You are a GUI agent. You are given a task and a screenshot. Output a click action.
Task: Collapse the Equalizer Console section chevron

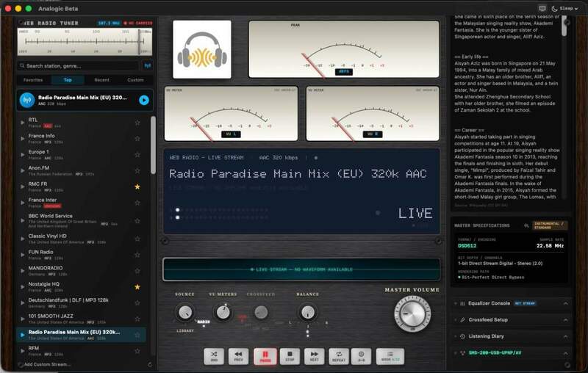565,303
